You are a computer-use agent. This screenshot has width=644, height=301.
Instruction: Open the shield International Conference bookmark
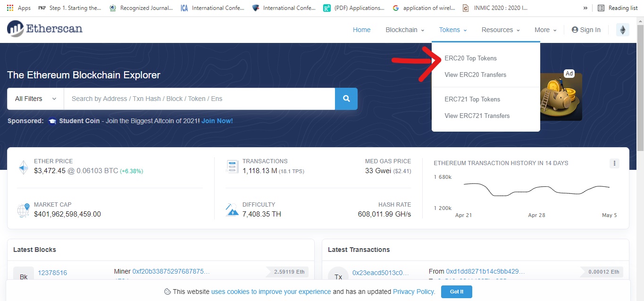(x=284, y=8)
